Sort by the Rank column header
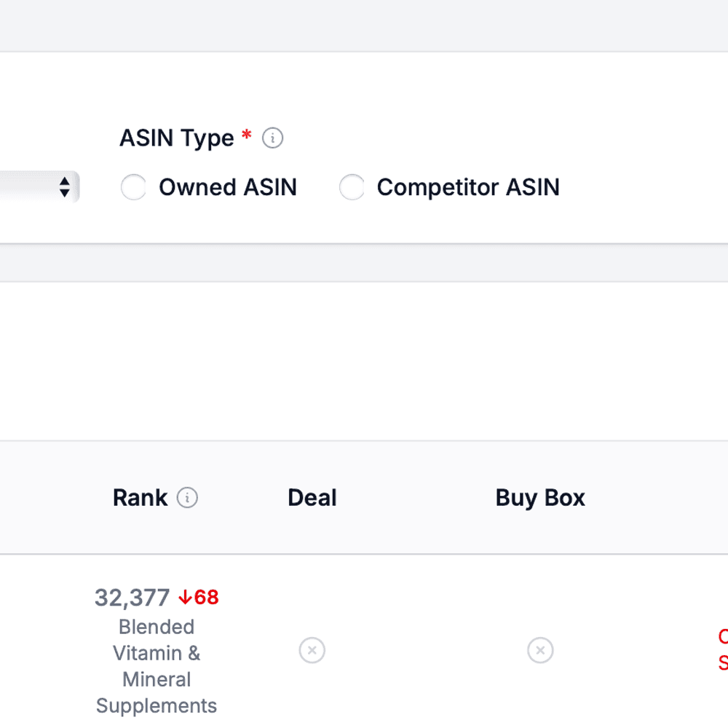 140,498
